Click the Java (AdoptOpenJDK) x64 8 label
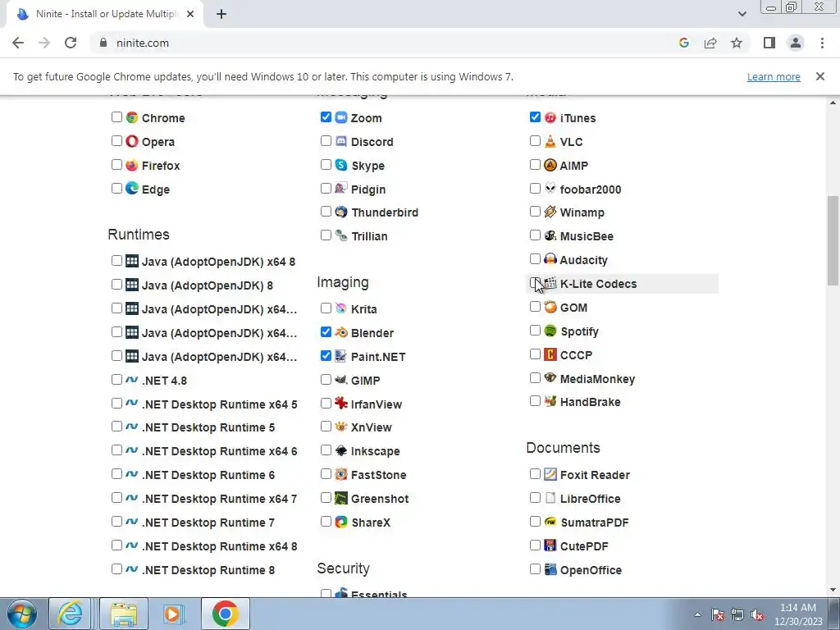Viewport: 840px width, 630px height. 218,262
